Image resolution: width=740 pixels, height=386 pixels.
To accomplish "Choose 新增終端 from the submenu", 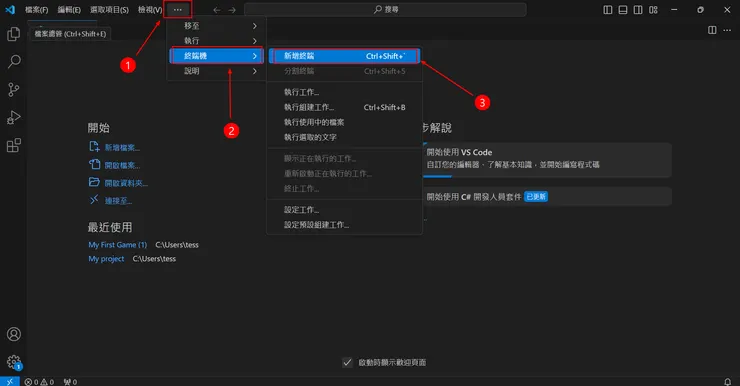I will [x=345, y=56].
